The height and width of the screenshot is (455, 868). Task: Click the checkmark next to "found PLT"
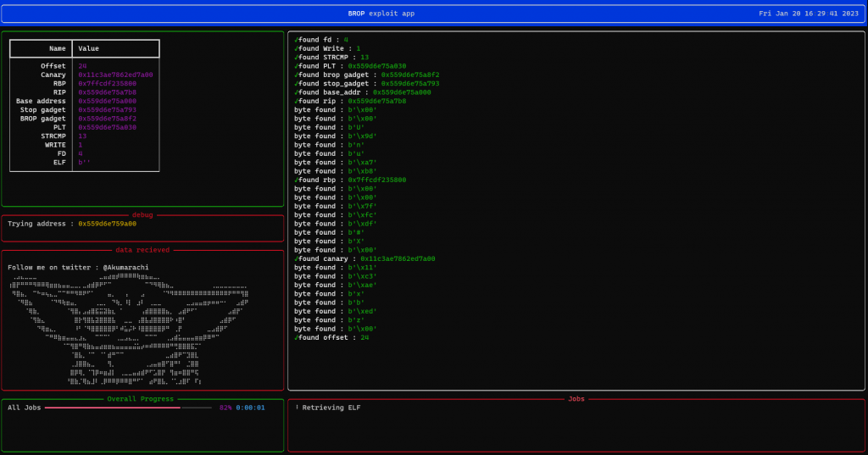[x=297, y=66]
